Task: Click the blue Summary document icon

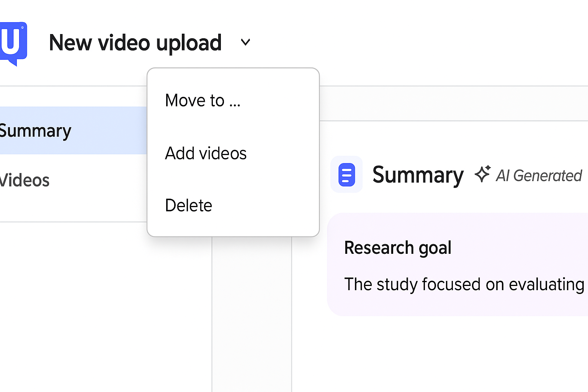Action: [346, 175]
